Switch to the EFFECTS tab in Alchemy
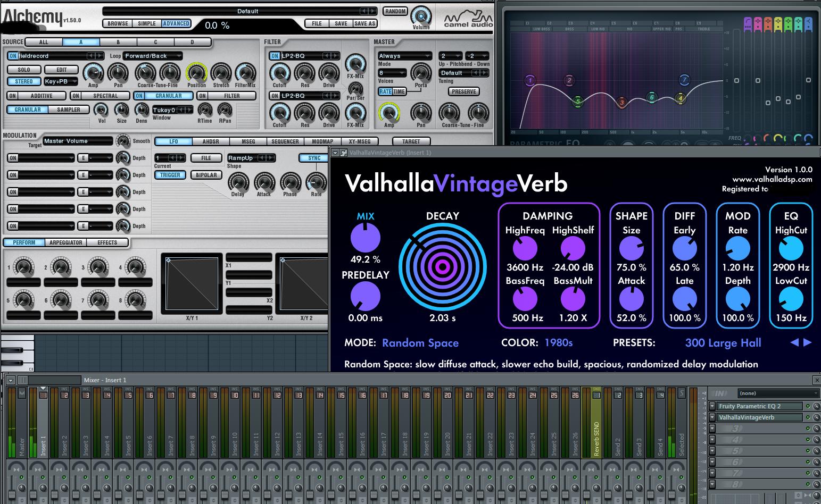 (107, 242)
